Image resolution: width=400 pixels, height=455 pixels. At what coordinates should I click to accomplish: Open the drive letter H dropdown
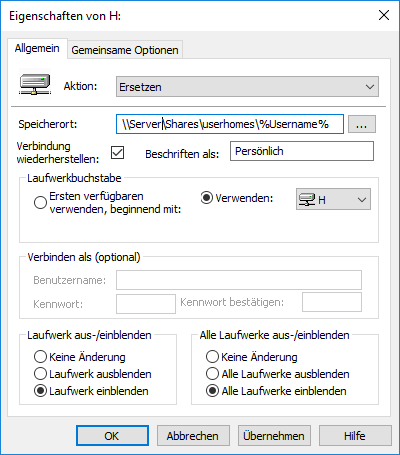tap(333, 199)
